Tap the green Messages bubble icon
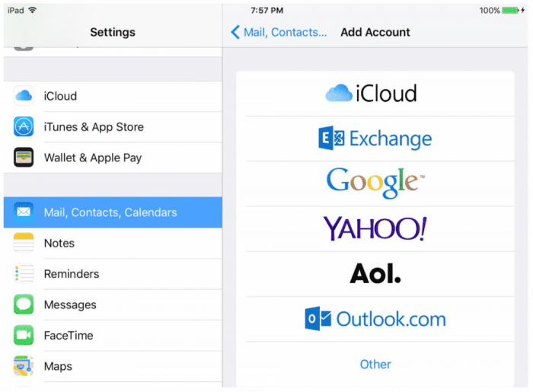 tap(24, 304)
